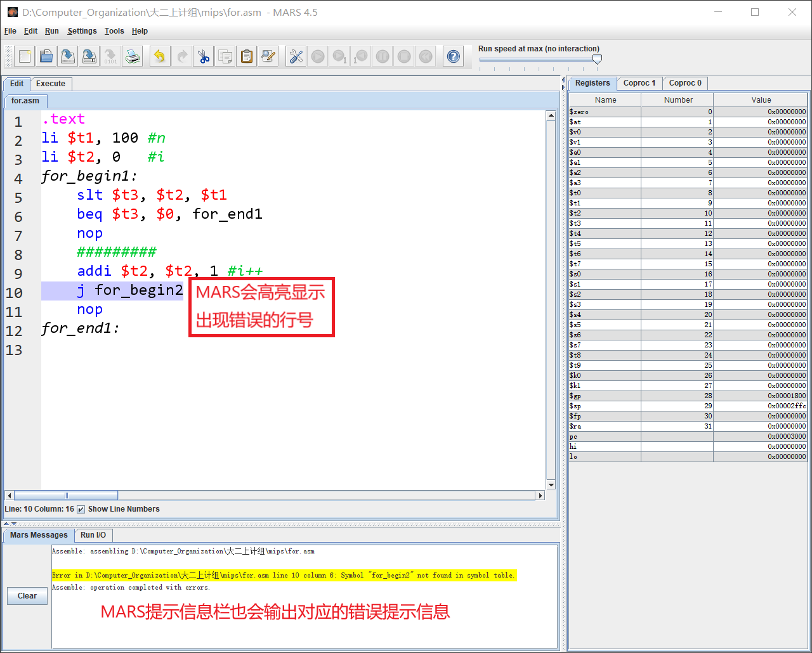
Task: Click the Backstep undo instruction icon
Action: coord(361,56)
